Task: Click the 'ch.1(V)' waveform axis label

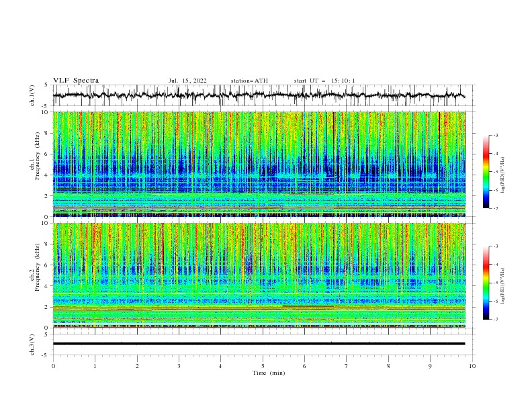Action: (x=32, y=95)
